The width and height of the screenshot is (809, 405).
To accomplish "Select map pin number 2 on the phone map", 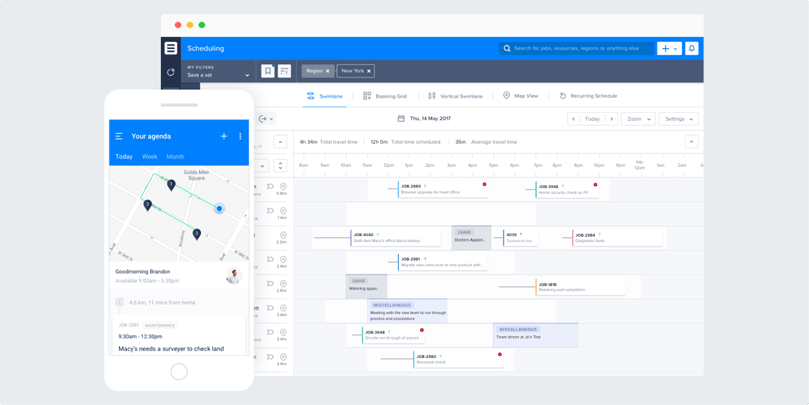I will point(148,205).
